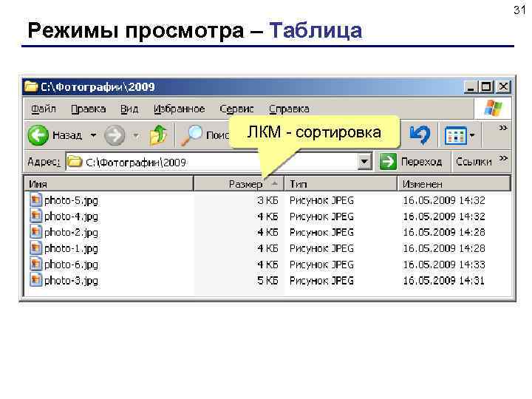Click the file name photo-6.jpg
Screen dimensions: 532x399
pos(71,265)
